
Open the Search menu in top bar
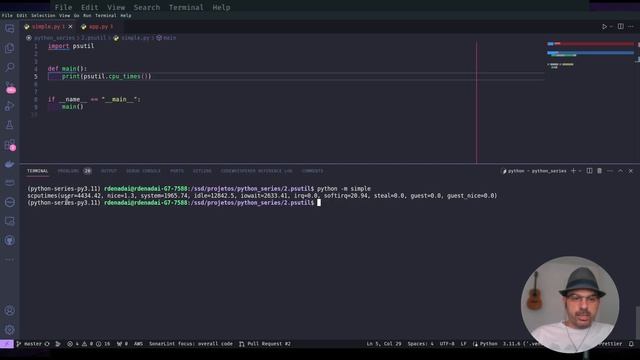147,7
